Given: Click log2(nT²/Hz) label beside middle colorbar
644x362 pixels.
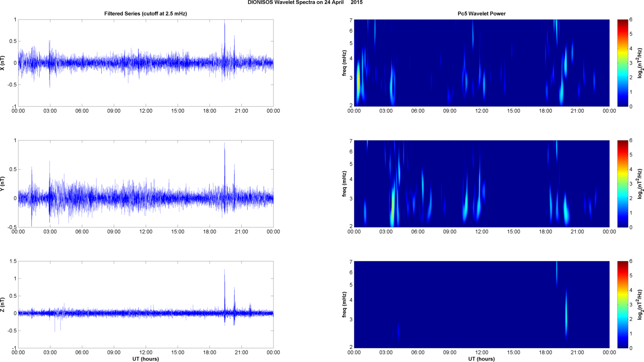Looking at the screenshot, I should [641, 184].
